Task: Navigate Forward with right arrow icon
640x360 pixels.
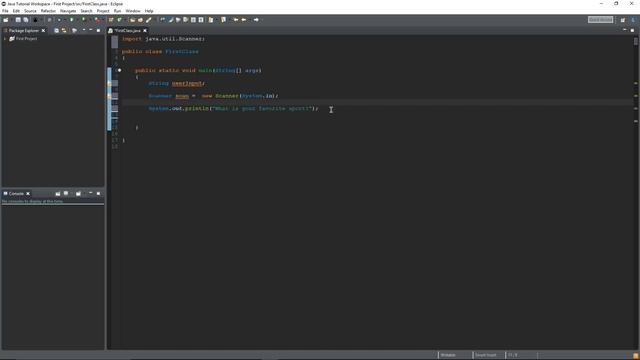Action: (256, 20)
